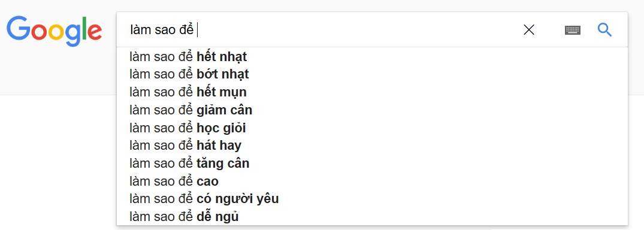Clear the search box with X icon
Image resolution: width=644 pixels, height=230 pixels.
(x=529, y=30)
